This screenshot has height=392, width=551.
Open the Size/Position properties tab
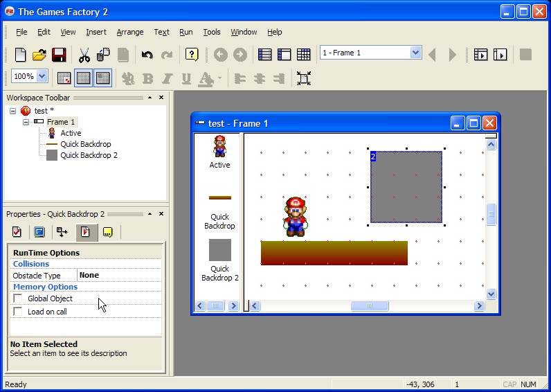click(x=62, y=232)
